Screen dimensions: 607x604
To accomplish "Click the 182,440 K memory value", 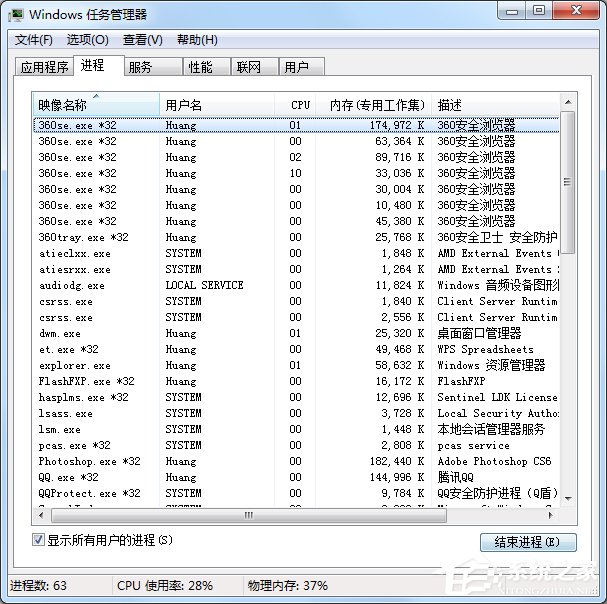I will click(397, 461).
